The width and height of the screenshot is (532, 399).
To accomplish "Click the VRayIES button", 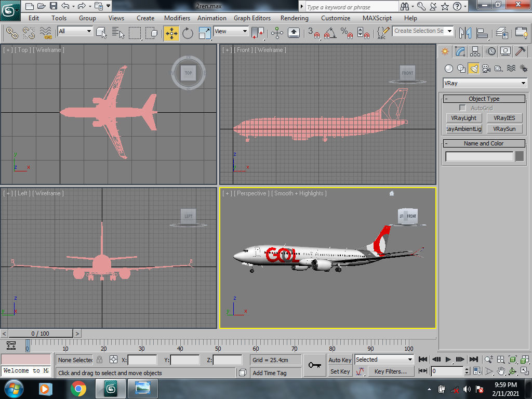I will [504, 118].
